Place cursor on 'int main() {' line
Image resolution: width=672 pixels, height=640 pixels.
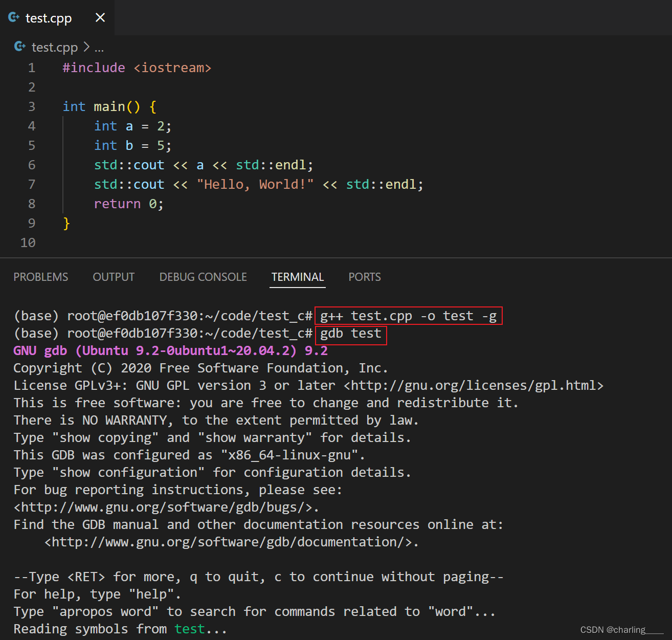109,106
